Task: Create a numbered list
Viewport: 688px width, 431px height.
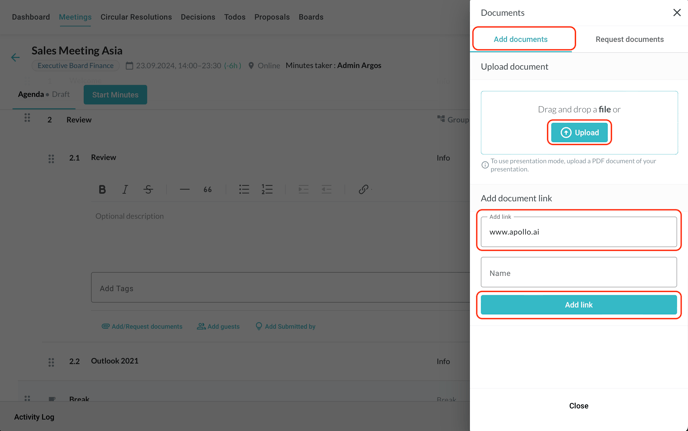Action: point(267,189)
